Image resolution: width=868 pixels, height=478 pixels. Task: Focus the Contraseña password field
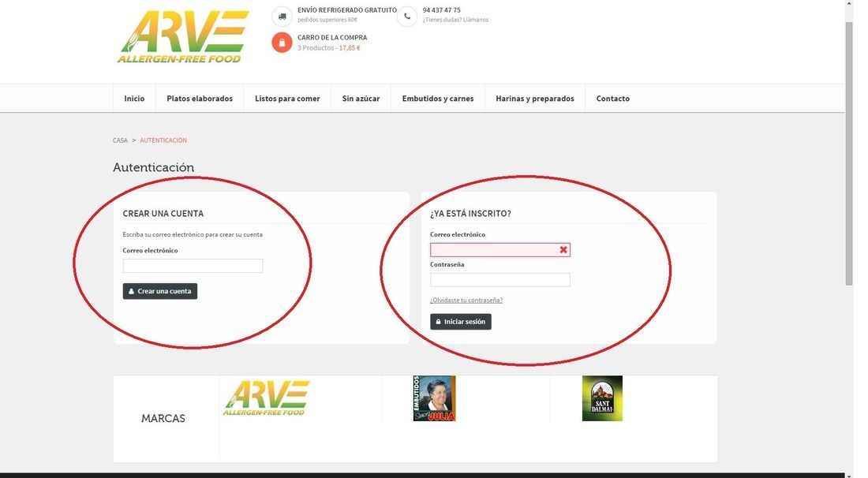(x=499, y=279)
